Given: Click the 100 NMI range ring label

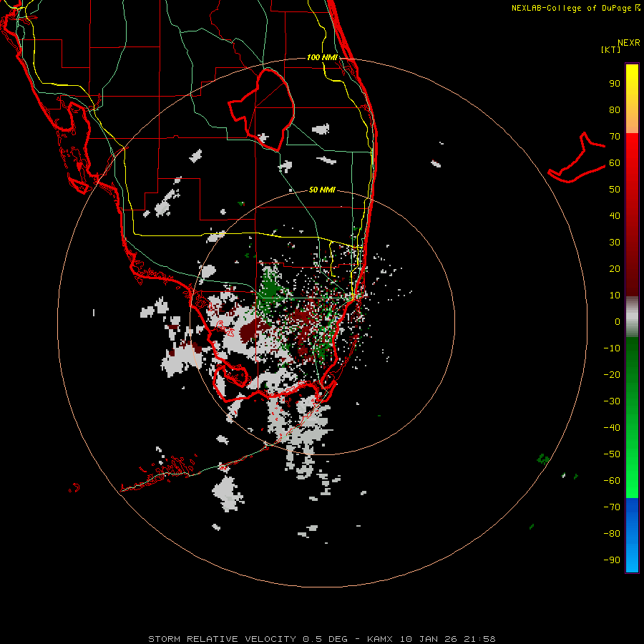Looking at the screenshot, I should pyautogui.click(x=322, y=57).
